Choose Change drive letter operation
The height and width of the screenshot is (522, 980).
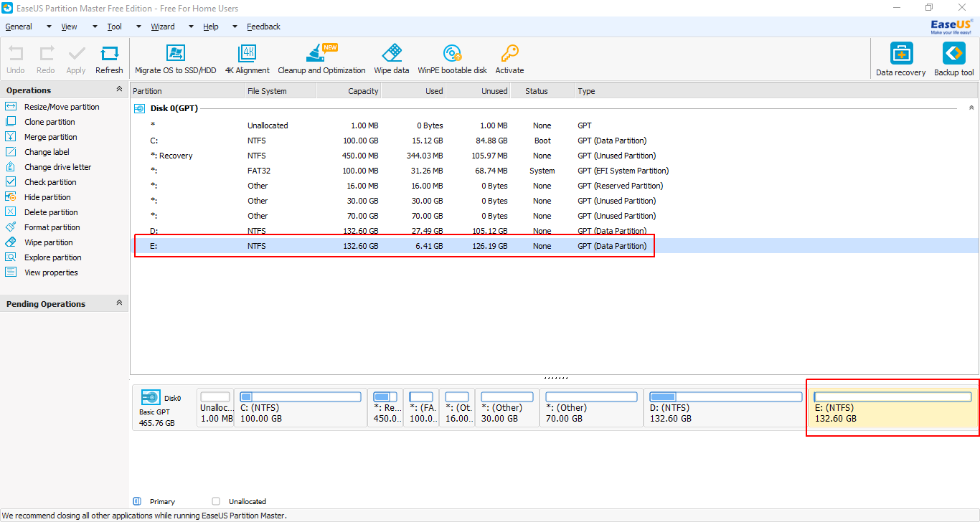click(x=57, y=167)
